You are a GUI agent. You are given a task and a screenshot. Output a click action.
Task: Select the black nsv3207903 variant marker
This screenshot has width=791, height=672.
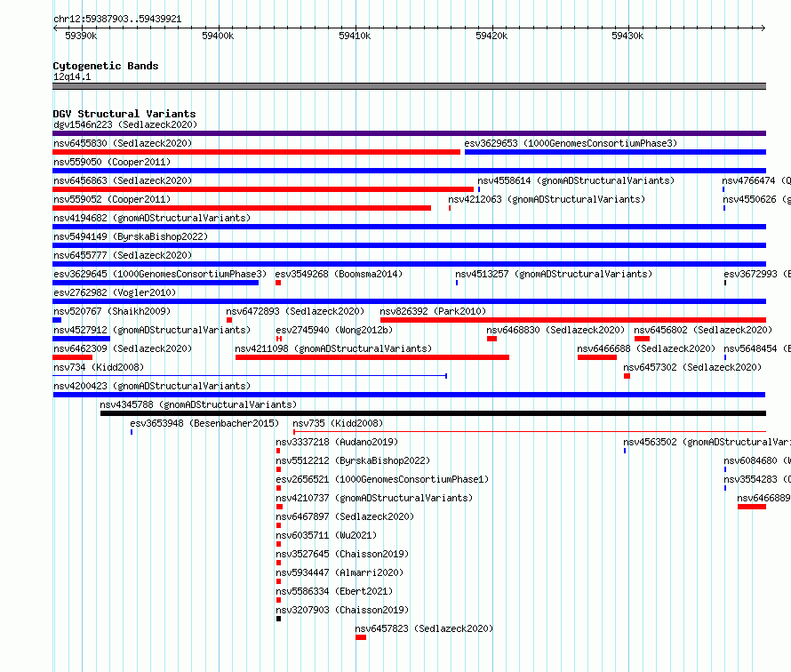278,619
